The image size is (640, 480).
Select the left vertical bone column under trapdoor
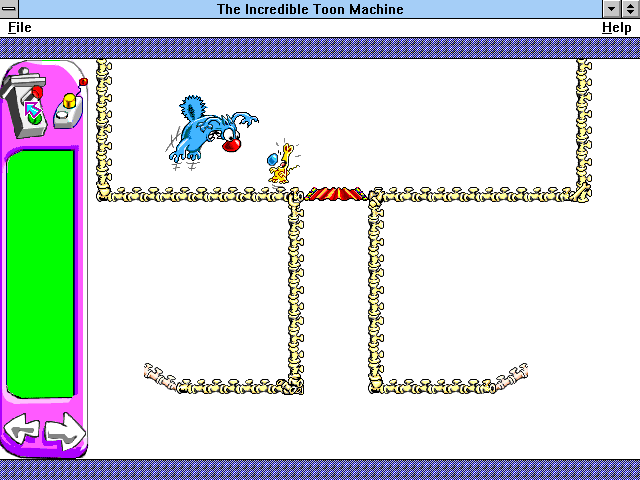tap(296, 292)
